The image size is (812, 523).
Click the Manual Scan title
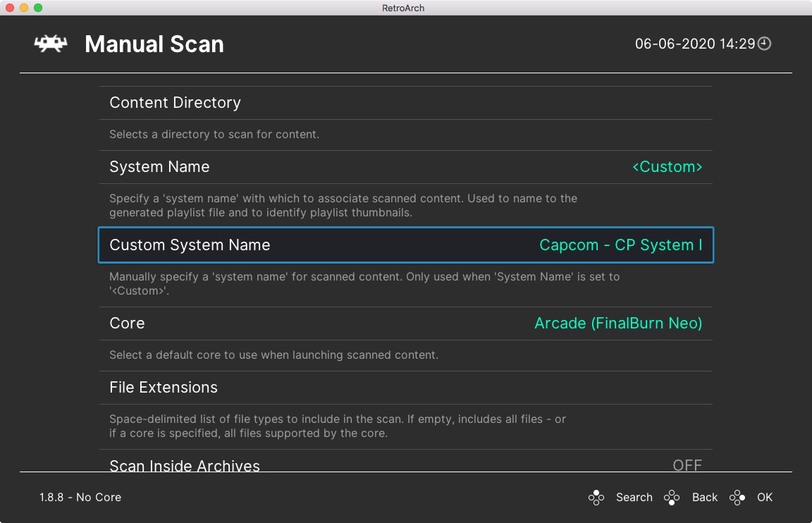(x=154, y=44)
